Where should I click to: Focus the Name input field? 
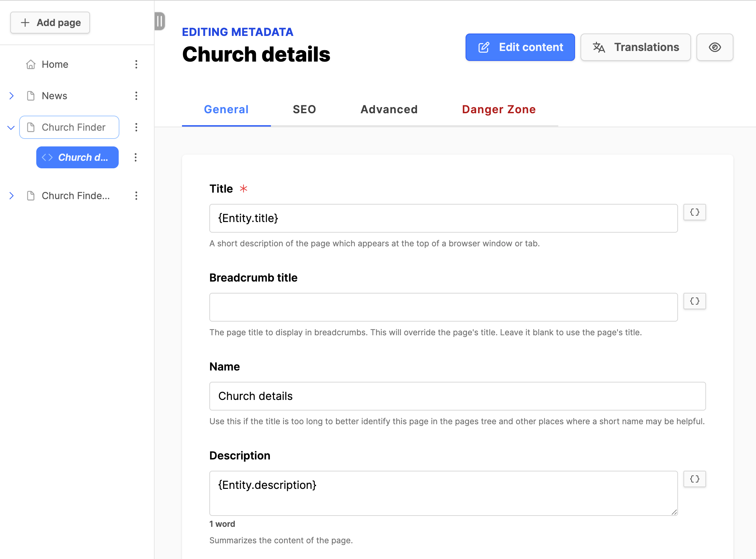click(457, 396)
